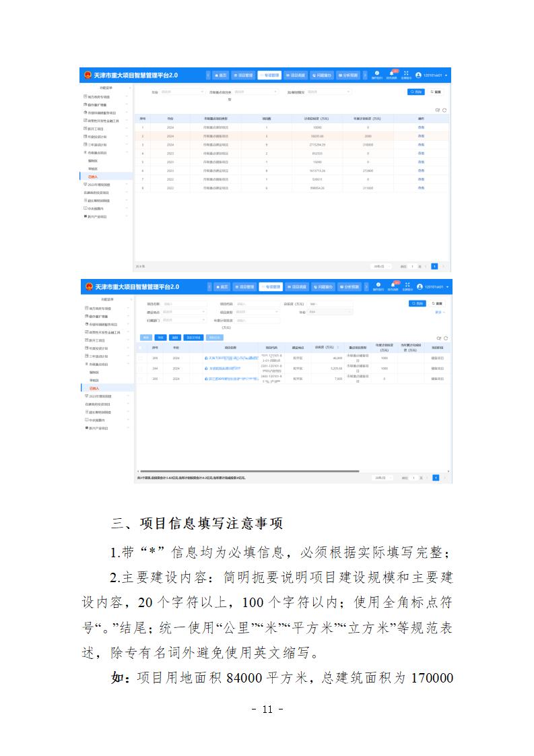The image size is (534, 756).
Task: Click nav left-scroll arrow before 首页, upper screenshot
Action: [208, 75]
